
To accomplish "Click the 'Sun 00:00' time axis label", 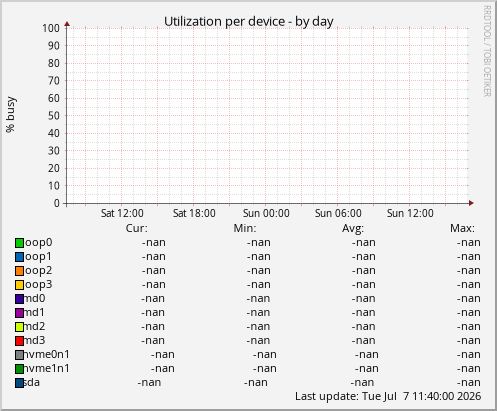I will tap(266, 213).
